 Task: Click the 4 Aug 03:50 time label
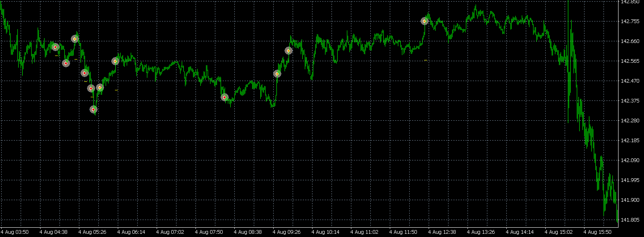pos(15,232)
